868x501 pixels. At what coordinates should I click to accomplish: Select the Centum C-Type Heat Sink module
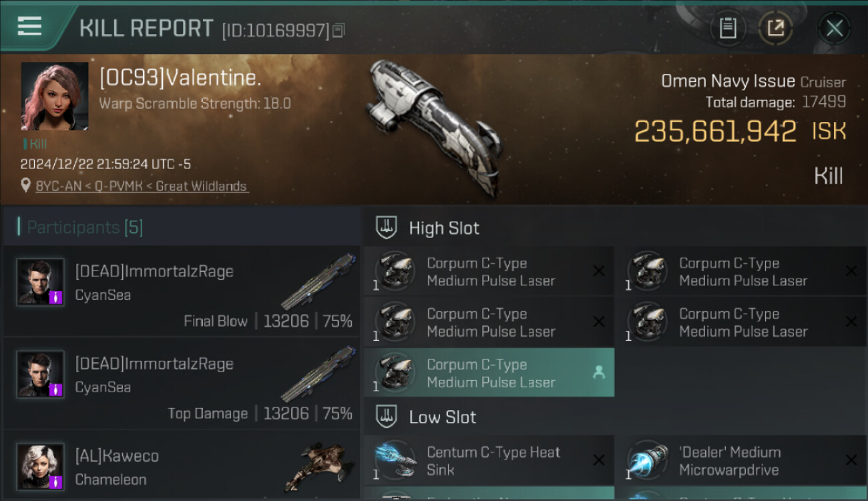pyautogui.click(x=489, y=460)
